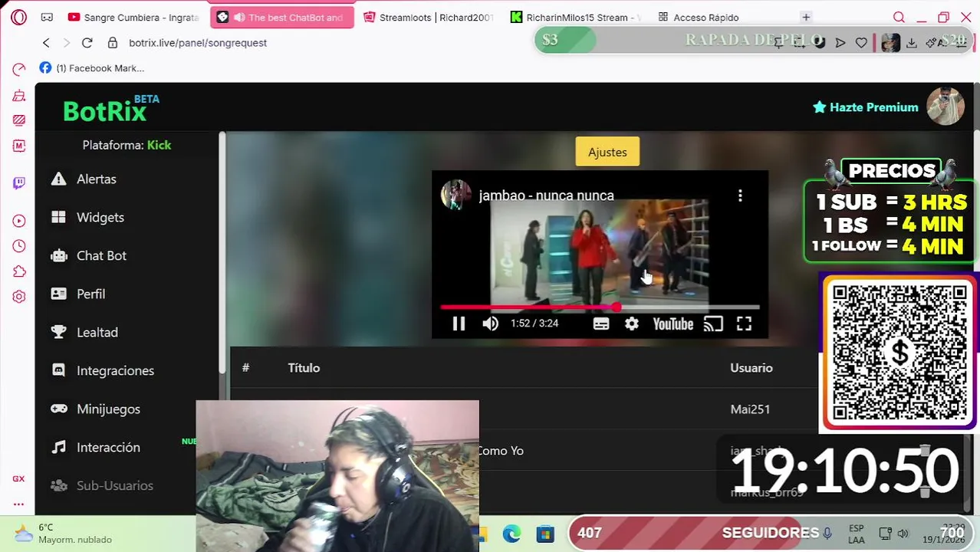Open Opera sidebar history clock
980x552 pixels.
coord(18,246)
